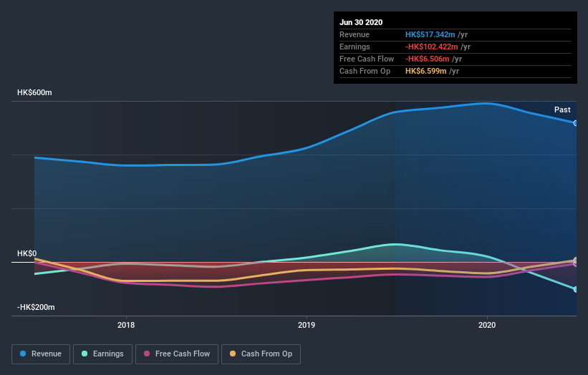The height and width of the screenshot is (375, 588).
Task: Click the orange Cash From Op endpoint marker
Action: (x=576, y=260)
